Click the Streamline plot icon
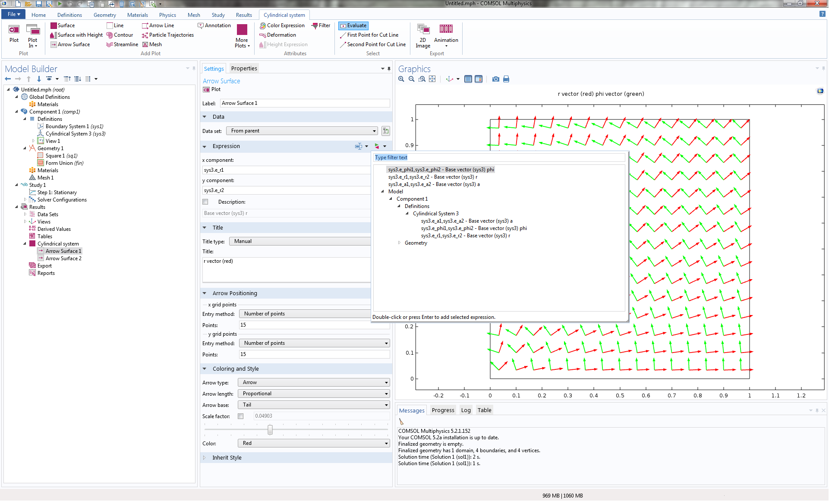Viewport: 832px width, 504px height. point(110,44)
